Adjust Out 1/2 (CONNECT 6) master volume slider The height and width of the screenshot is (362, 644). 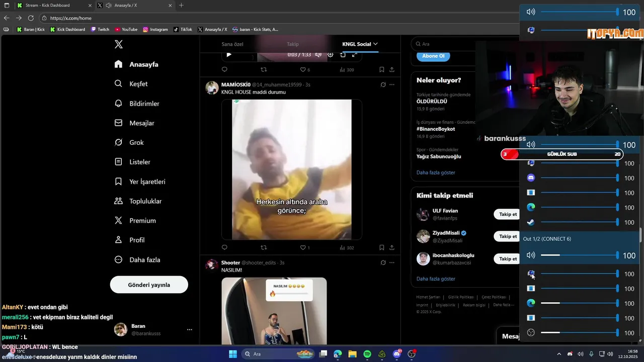point(579,255)
